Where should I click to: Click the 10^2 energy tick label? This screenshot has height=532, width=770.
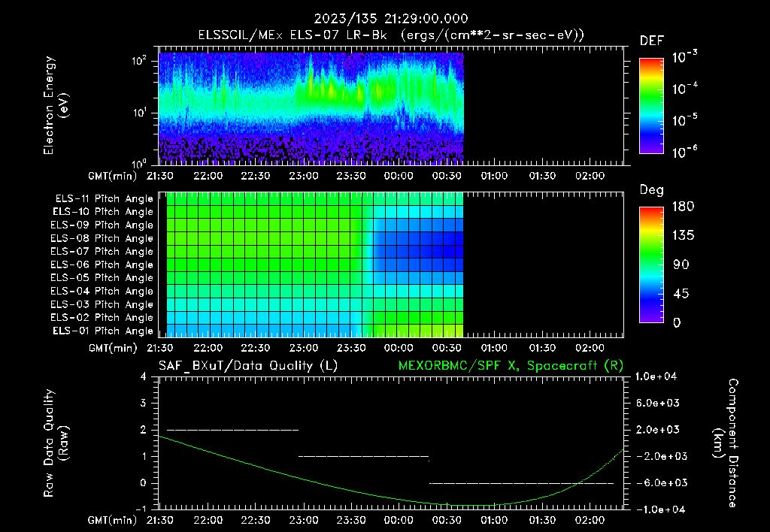click(x=139, y=61)
